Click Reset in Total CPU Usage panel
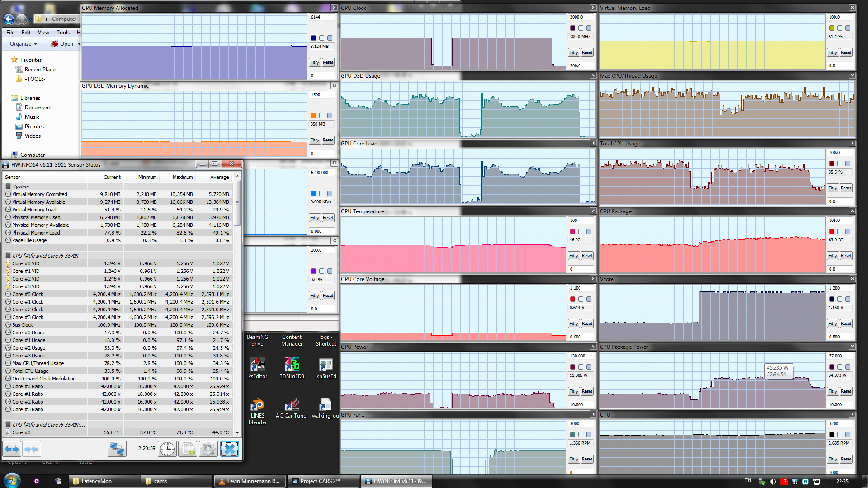868x488 pixels. point(846,188)
